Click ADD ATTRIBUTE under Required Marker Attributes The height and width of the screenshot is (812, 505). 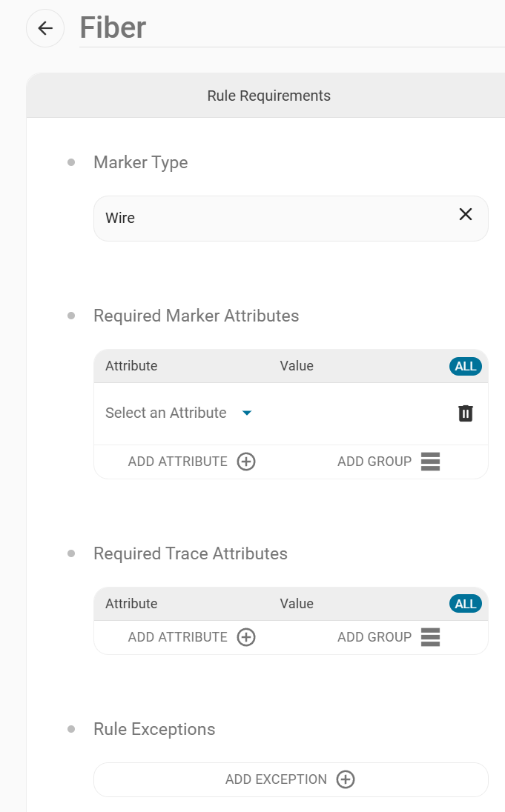pyautogui.click(x=178, y=462)
